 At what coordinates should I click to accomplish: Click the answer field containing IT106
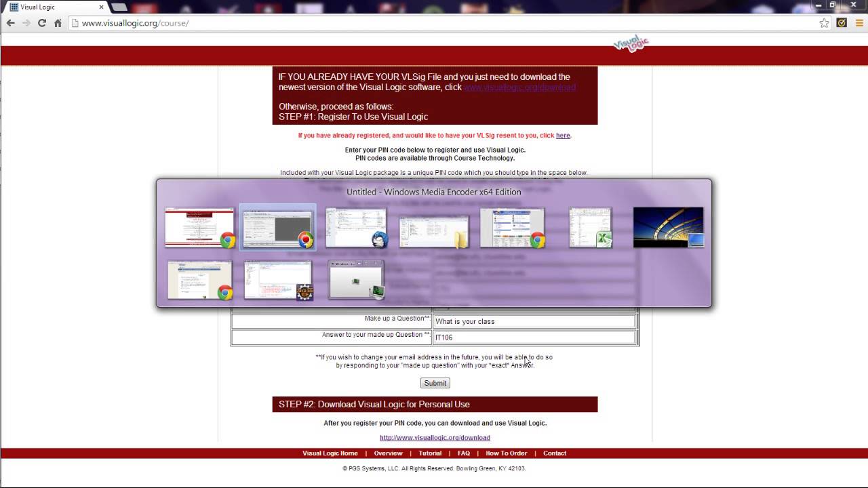tap(534, 338)
